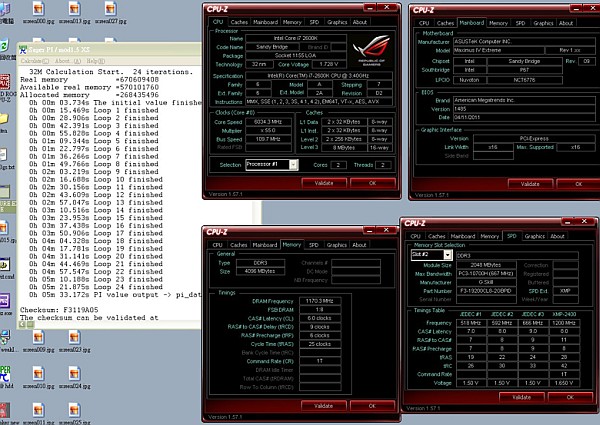
Task: Open Help menu in Super PI
Action: click(x=95, y=61)
